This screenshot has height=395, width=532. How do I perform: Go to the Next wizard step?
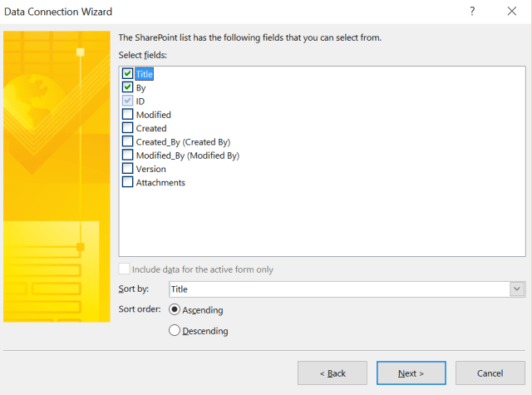pyautogui.click(x=411, y=373)
